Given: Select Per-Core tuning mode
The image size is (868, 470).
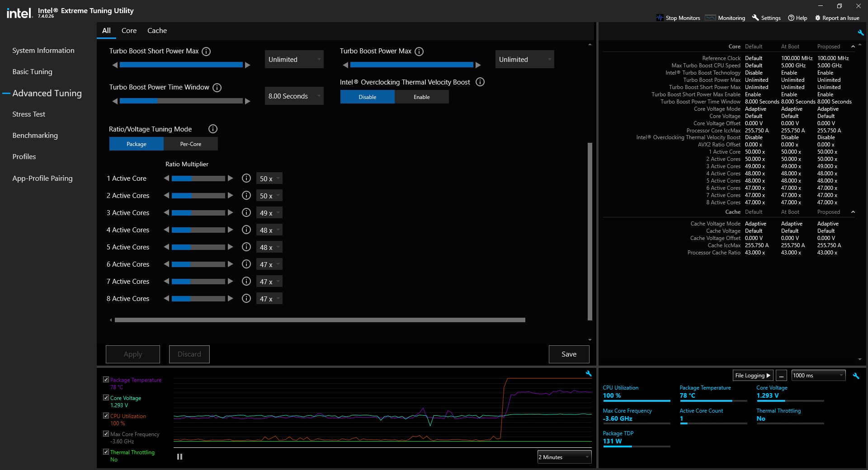Looking at the screenshot, I should click(191, 144).
